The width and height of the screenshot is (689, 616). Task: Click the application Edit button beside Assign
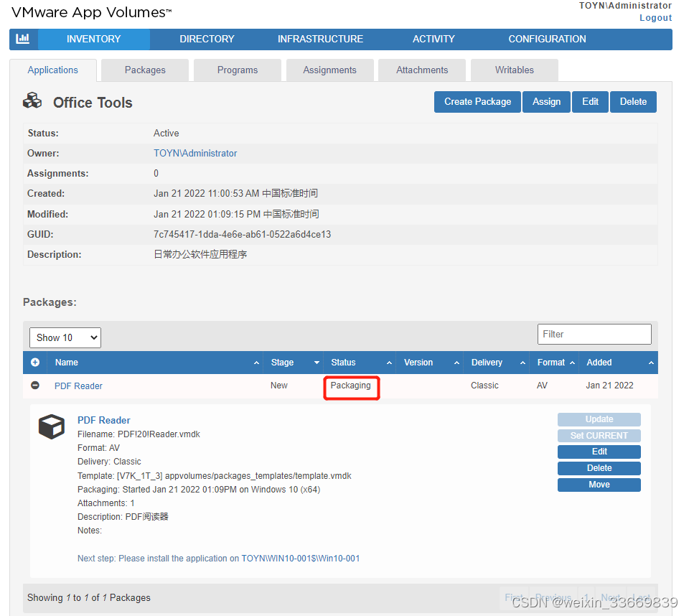[x=590, y=102]
